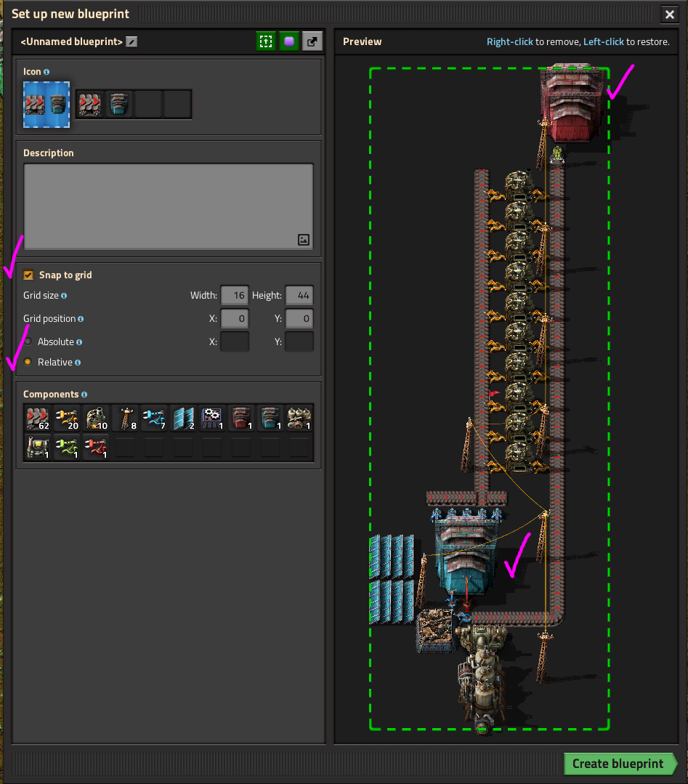Click inside the Description text area

[x=169, y=206]
